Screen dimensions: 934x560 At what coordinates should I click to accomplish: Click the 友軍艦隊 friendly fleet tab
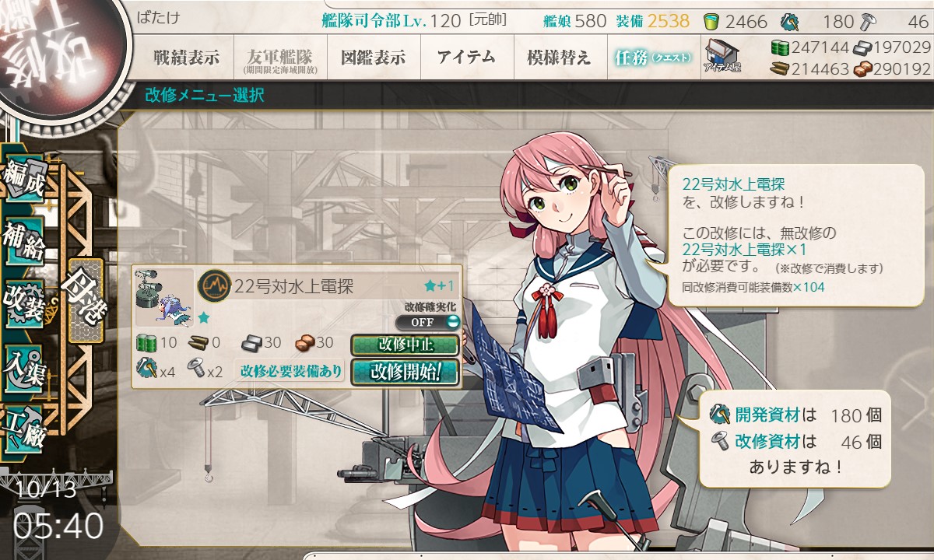pos(279,58)
